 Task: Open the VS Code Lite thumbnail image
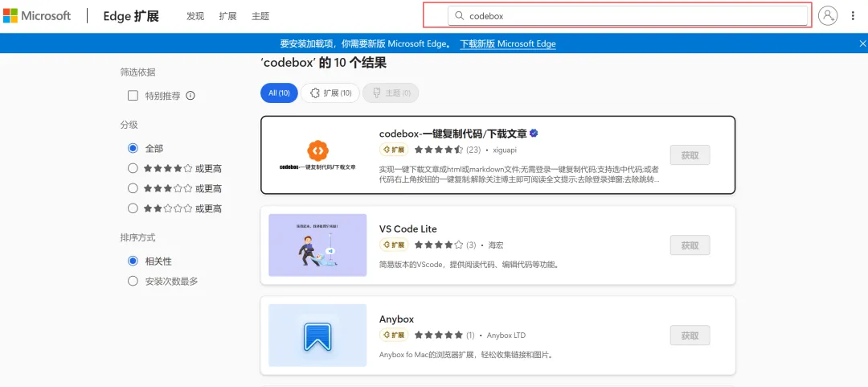pyautogui.click(x=317, y=245)
